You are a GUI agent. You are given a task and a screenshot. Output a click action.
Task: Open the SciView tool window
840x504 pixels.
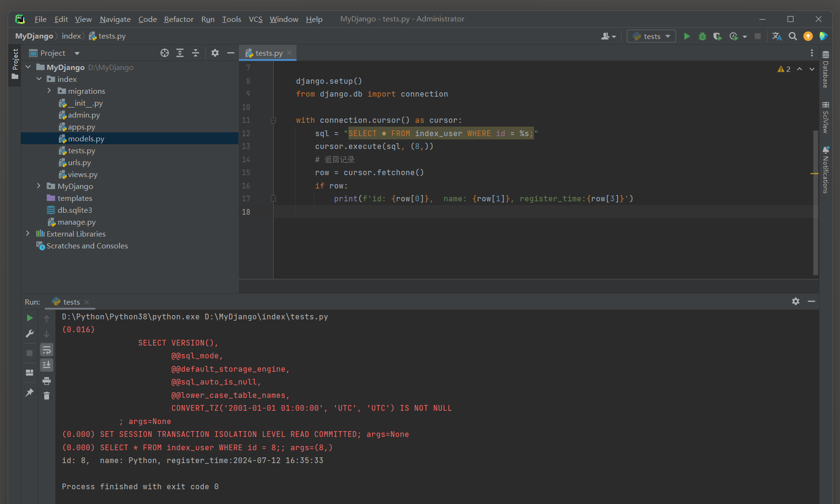tap(826, 117)
